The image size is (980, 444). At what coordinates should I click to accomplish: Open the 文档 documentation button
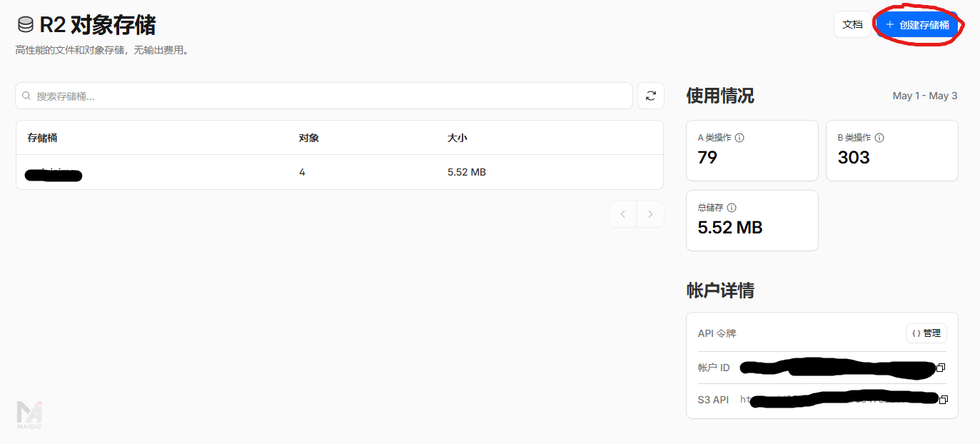coord(852,24)
